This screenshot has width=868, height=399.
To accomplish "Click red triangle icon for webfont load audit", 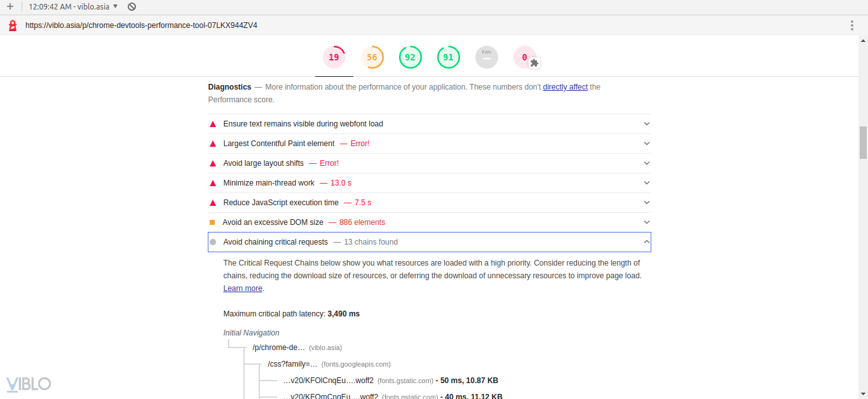I will (x=213, y=124).
